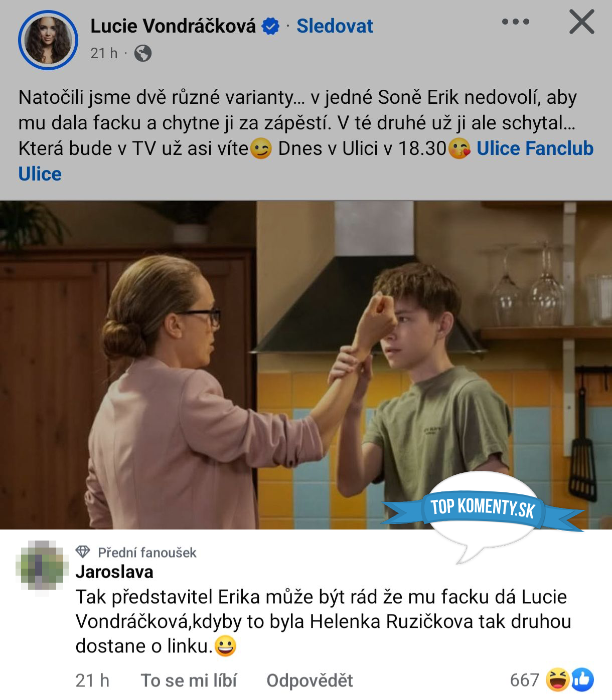Open the comment's 21 h timestamp
This screenshot has height=700, width=612.
92,680
